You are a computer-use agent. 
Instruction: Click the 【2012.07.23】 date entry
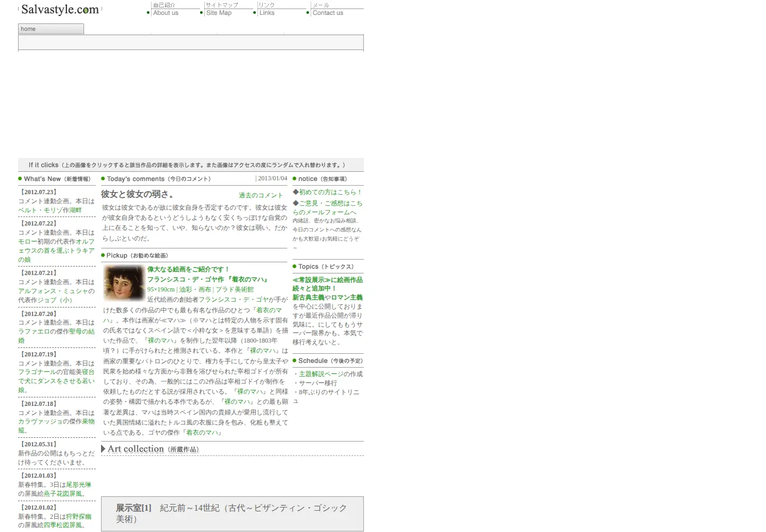[x=38, y=192]
